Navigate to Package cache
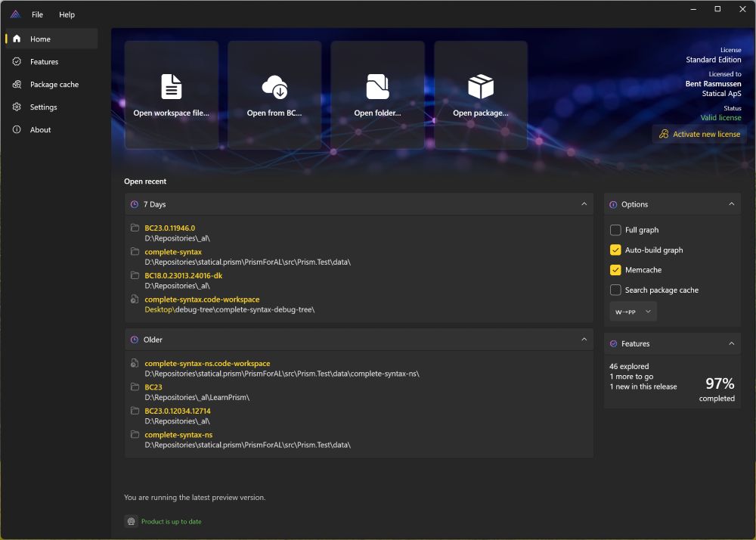The width and height of the screenshot is (756, 540). [51, 84]
